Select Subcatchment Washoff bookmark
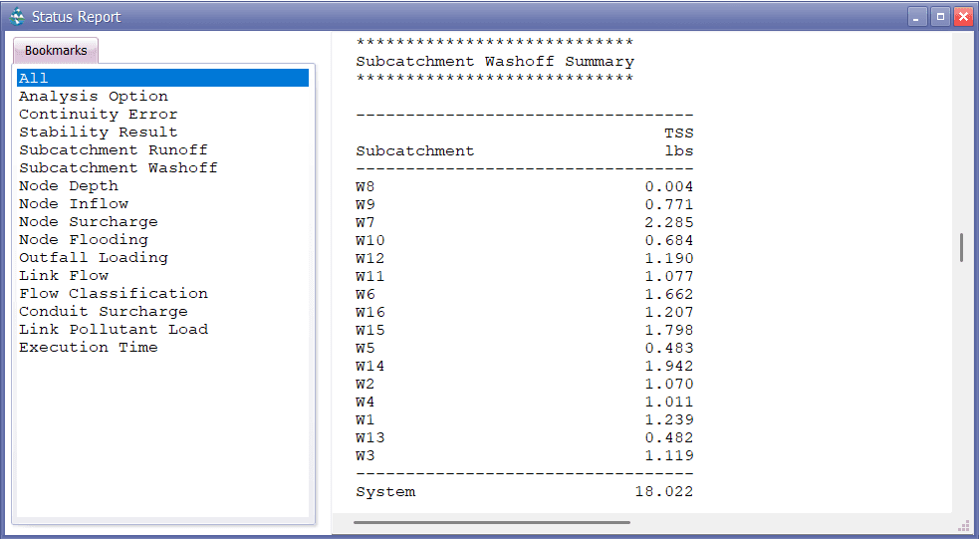Screen dimensions: 980x539 (x=118, y=168)
